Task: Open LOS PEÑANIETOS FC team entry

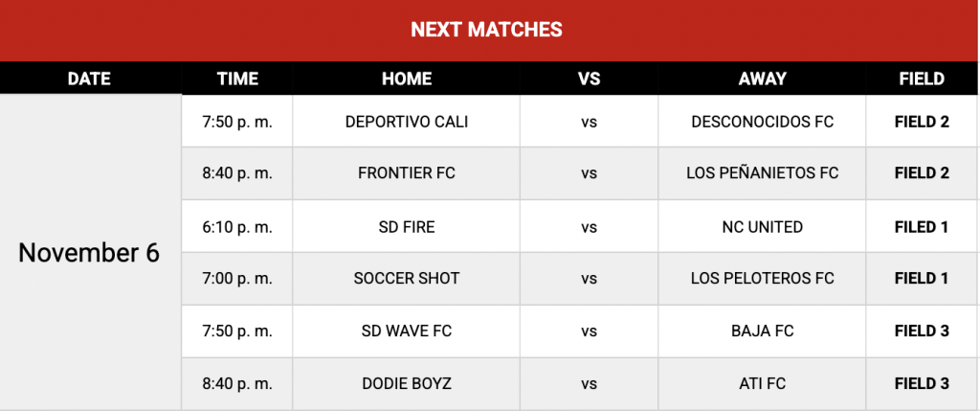Action: [x=762, y=173]
